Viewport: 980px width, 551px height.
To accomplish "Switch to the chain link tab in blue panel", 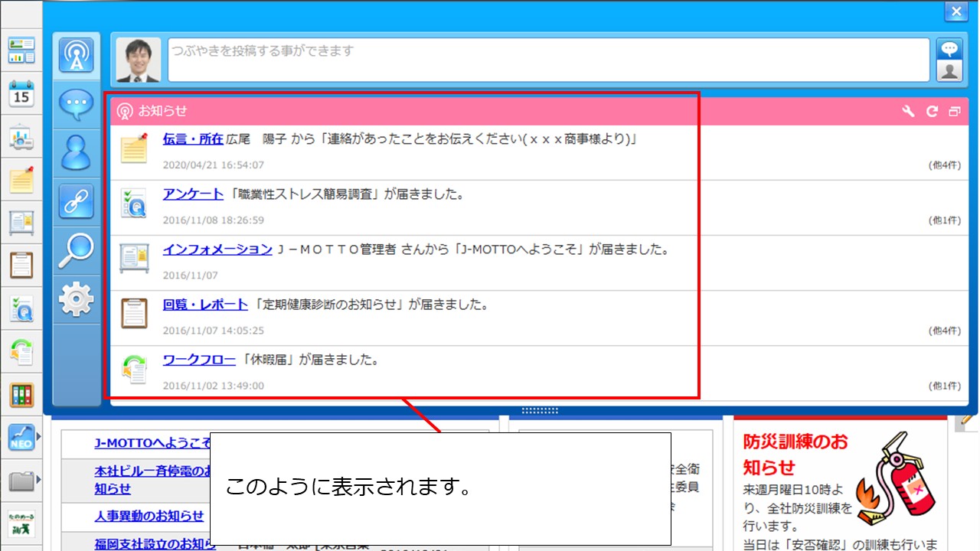I will tap(77, 202).
